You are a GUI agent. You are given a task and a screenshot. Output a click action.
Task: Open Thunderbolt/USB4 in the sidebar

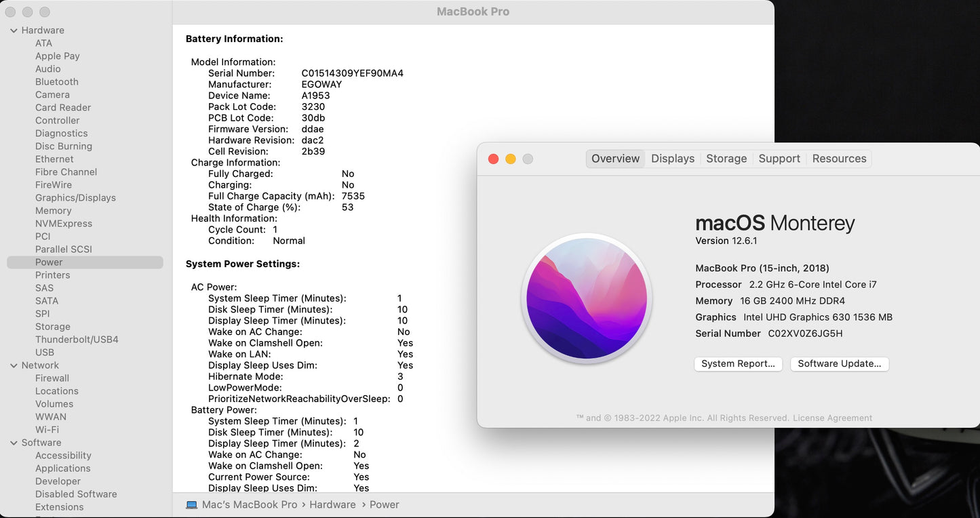coord(77,340)
